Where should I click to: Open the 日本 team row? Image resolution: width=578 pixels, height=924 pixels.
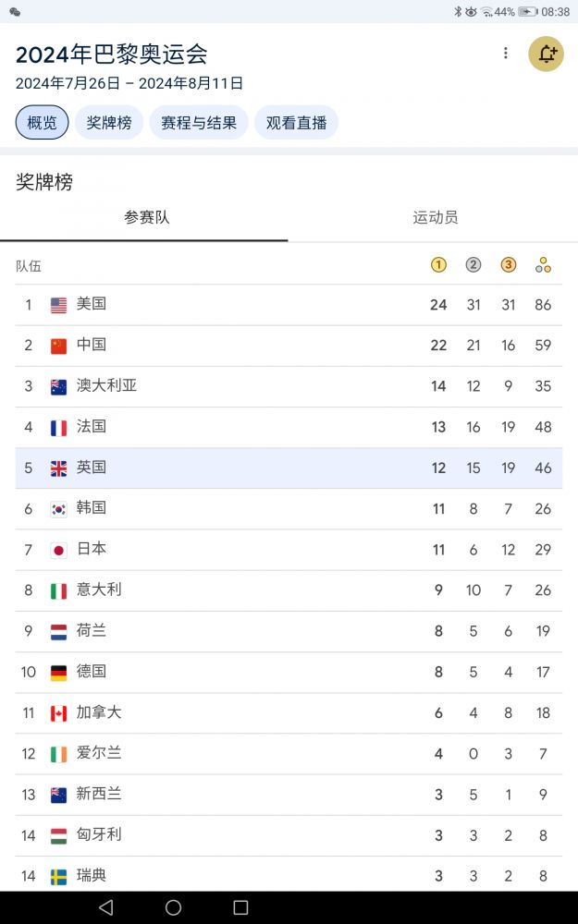pyautogui.click(x=289, y=550)
